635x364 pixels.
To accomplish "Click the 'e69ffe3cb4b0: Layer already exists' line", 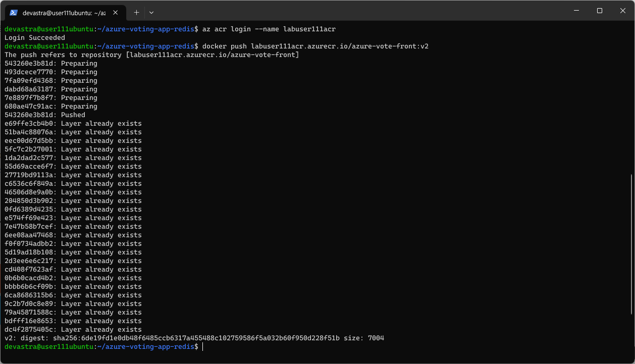I will click(x=73, y=123).
